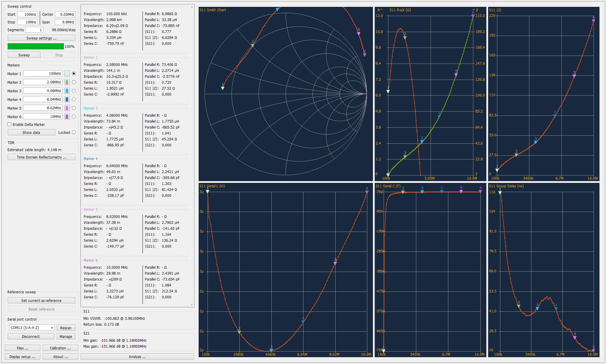Image resolution: width=606 pixels, height=364 pixels.
Task: Open the Calibration dialog
Action: pos(60,348)
